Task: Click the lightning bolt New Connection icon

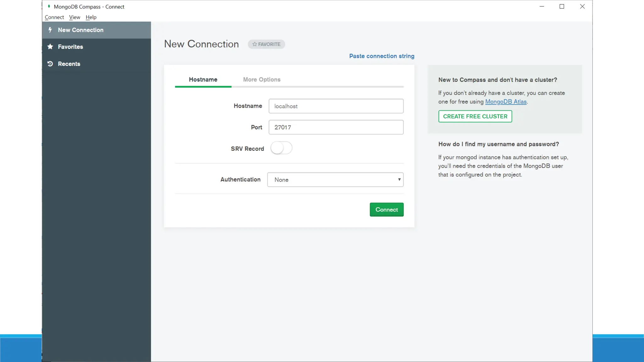Action: coord(50,30)
